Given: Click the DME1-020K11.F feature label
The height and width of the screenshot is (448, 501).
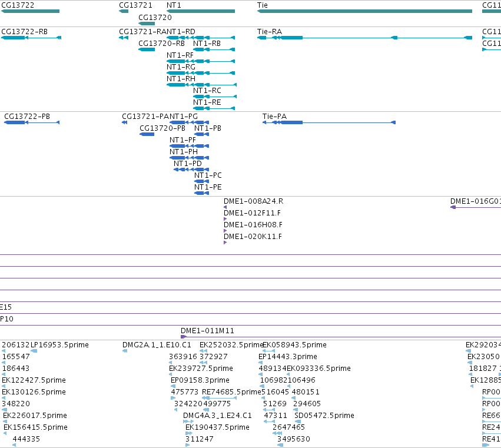Looking at the screenshot, I should 253,237.
